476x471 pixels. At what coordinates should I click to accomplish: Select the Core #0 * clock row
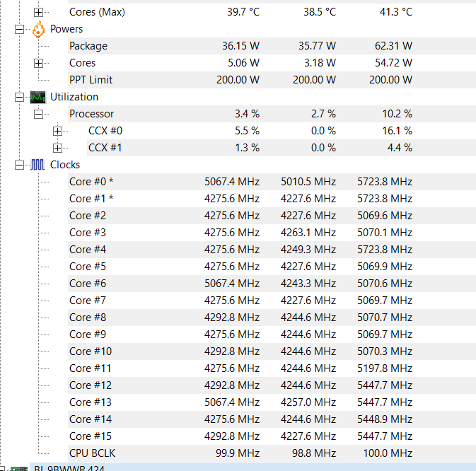(272, 182)
